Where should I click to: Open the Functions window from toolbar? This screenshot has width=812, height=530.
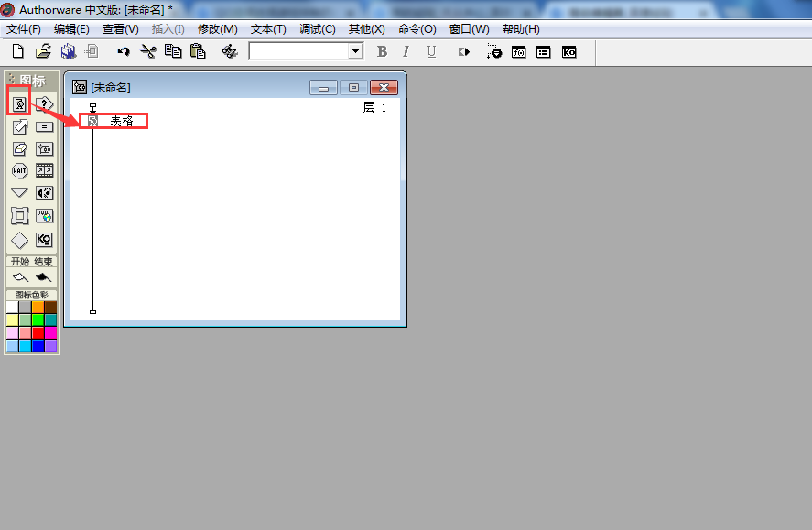[x=518, y=52]
